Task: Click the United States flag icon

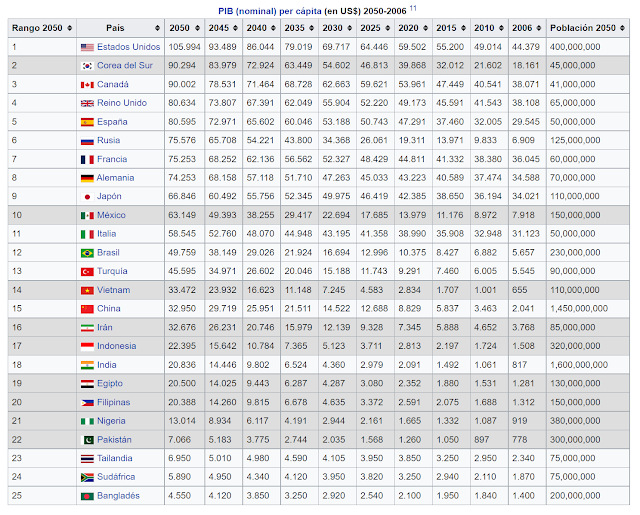Action: 87,47
